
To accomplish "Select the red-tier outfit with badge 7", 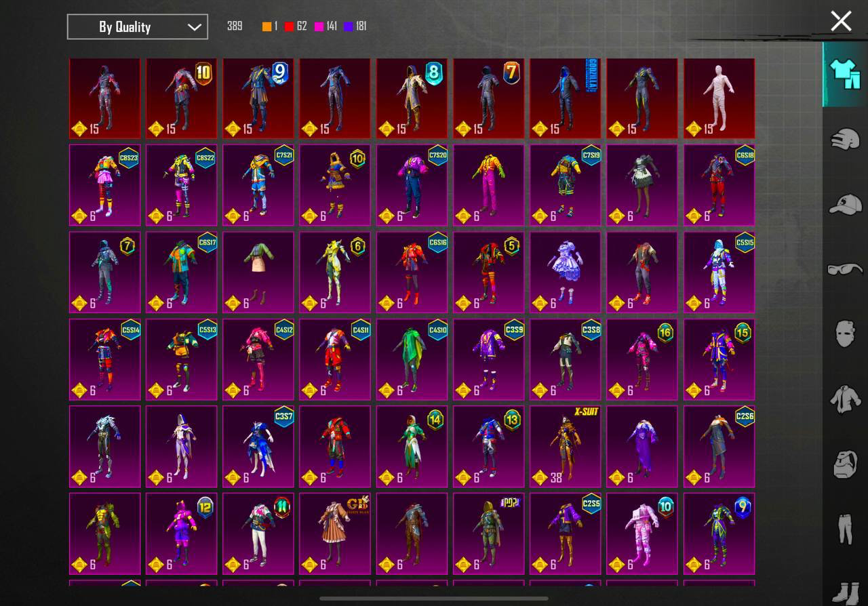I will point(488,98).
